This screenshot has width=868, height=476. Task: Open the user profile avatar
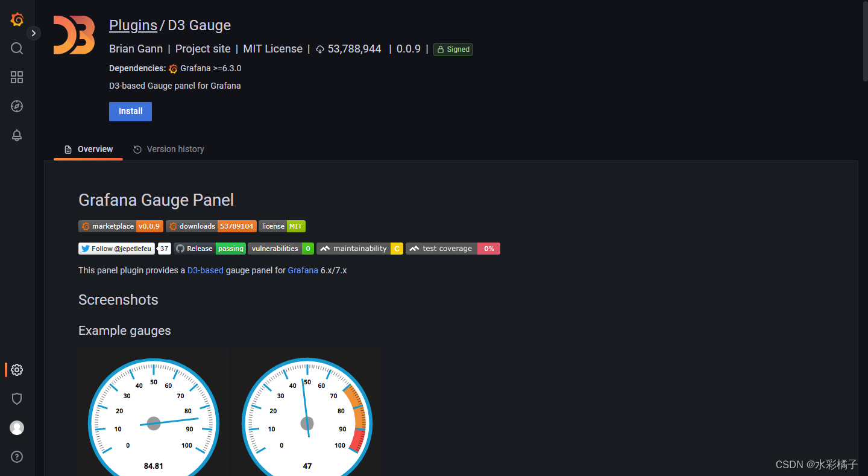(x=17, y=428)
